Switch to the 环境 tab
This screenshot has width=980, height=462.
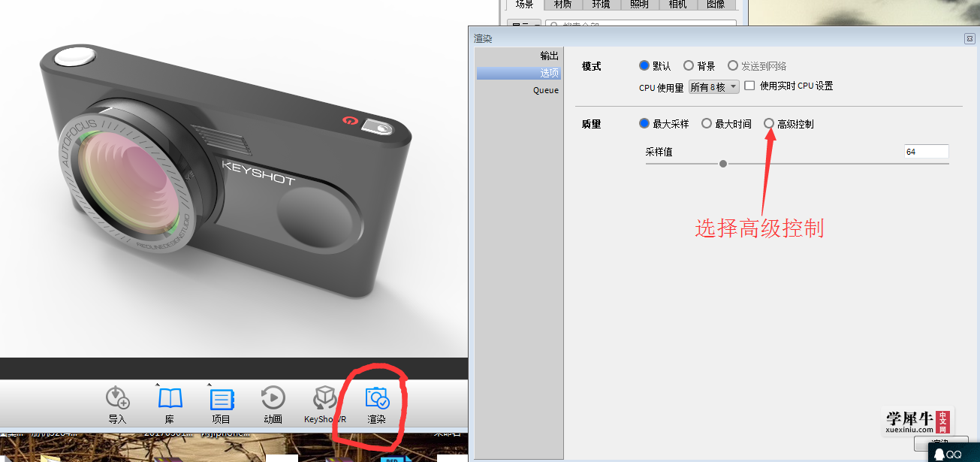602,5
